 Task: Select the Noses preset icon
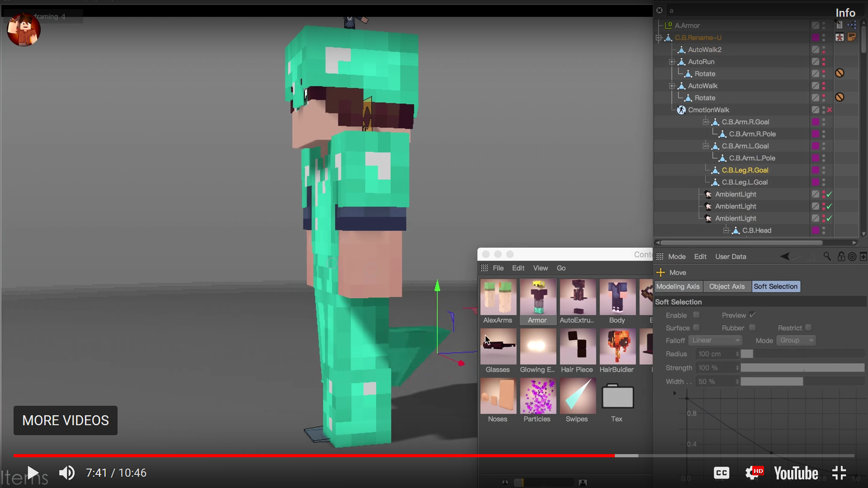click(498, 396)
